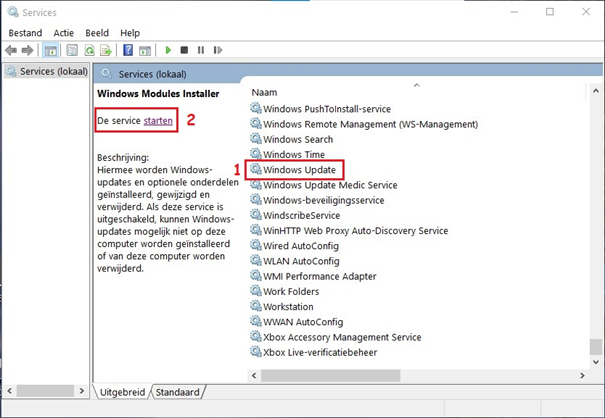Click service list horizontal scrollbar thumb

tap(331, 375)
